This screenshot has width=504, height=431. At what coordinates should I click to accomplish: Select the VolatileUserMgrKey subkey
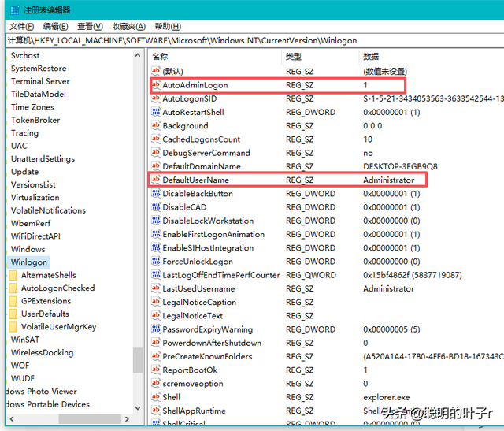(x=58, y=327)
